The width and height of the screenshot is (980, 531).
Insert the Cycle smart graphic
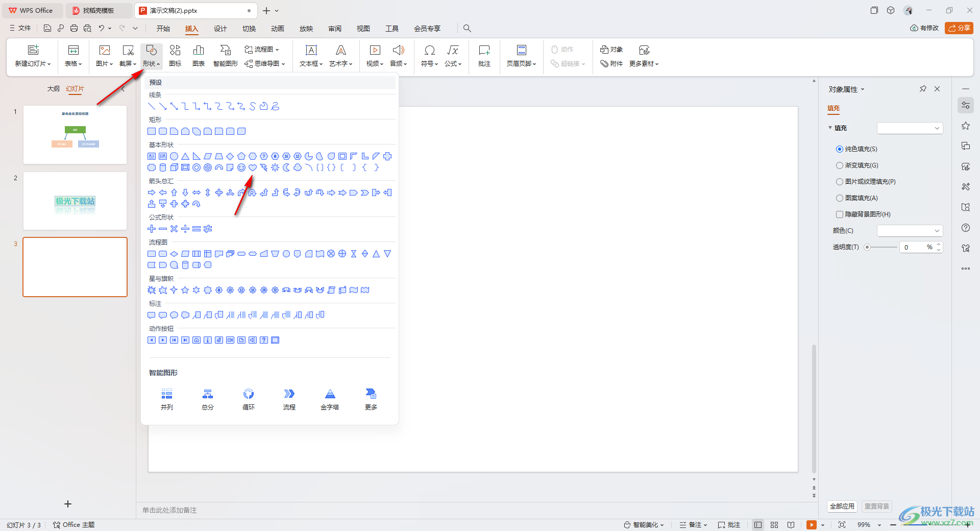pyautogui.click(x=249, y=399)
